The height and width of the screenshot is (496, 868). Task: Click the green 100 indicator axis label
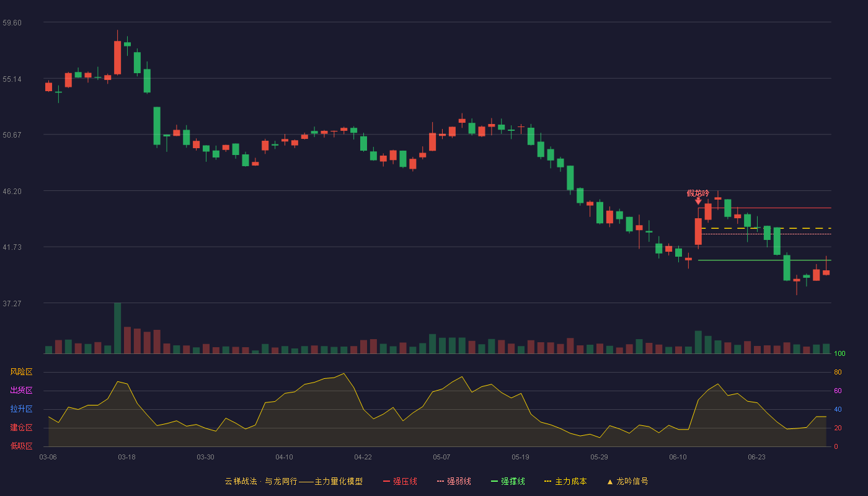(840, 353)
